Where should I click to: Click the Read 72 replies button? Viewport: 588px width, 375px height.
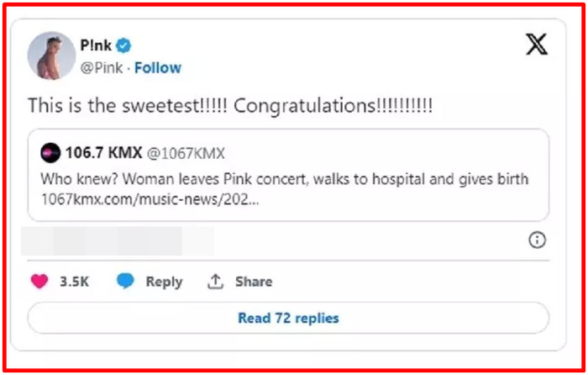click(288, 318)
